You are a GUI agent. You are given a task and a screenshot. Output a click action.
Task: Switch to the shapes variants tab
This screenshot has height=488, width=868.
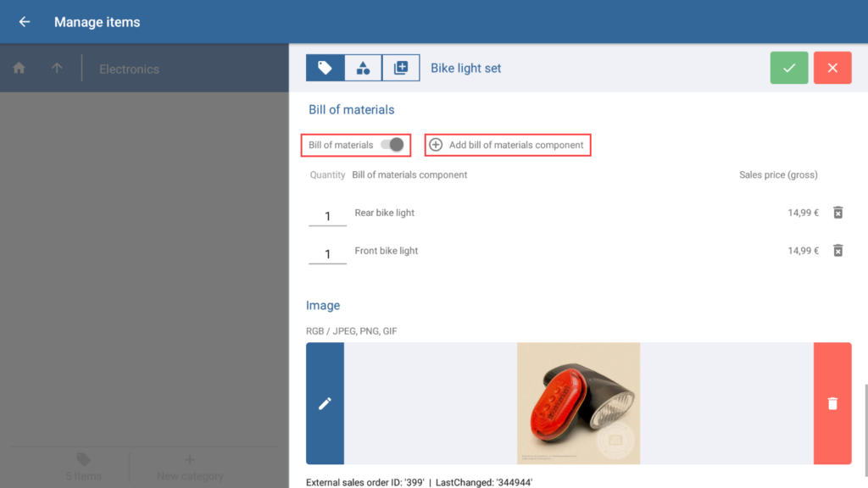pos(363,68)
